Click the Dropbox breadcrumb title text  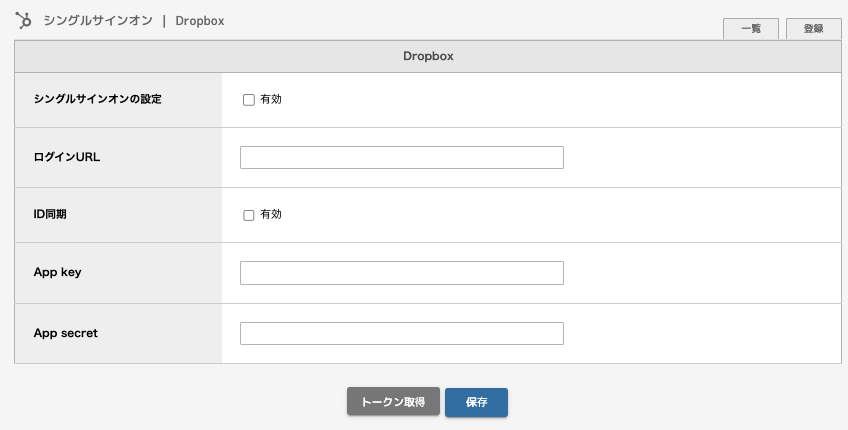[x=200, y=21]
